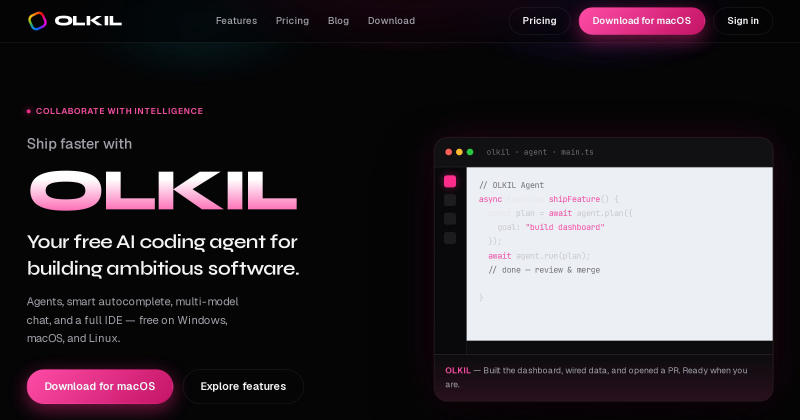Image resolution: width=800 pixels, height=420 pixels.
Task: Click 'Your free AI coding agent' headline
Action: pos(163,255)
